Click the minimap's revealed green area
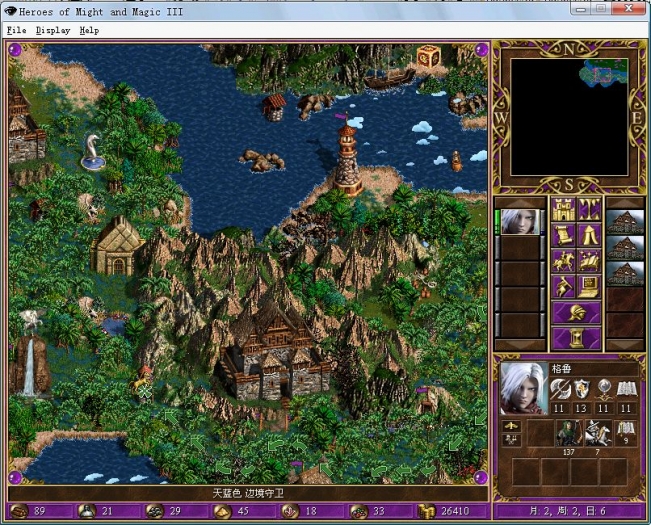Screen dimensions: 651x525 (604, 73)
